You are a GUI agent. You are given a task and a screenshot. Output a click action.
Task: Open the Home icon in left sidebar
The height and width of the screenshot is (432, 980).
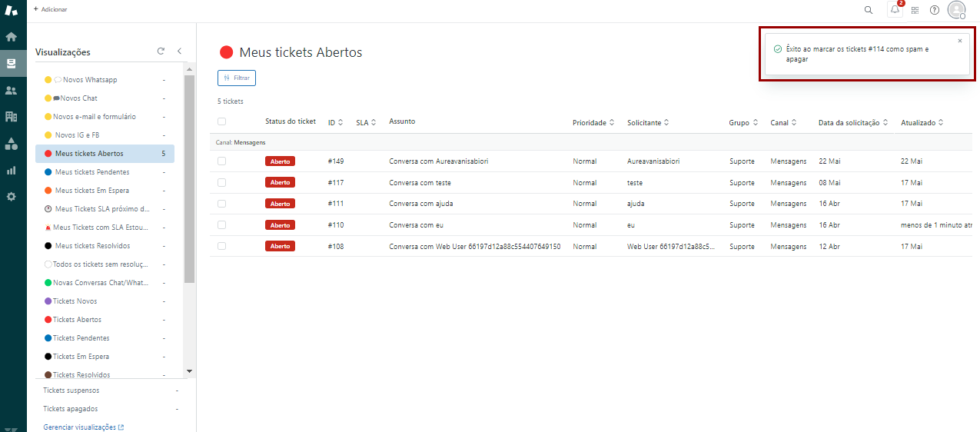(x=11, y=36)
